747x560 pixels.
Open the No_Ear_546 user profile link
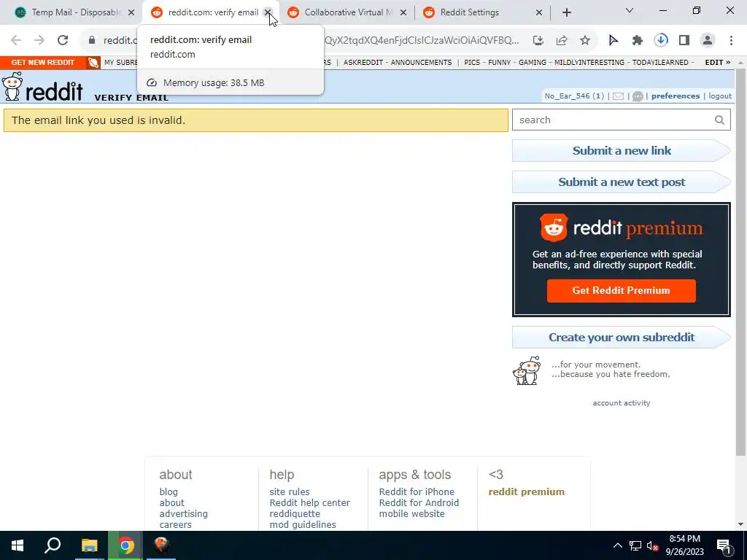point(567,96)
